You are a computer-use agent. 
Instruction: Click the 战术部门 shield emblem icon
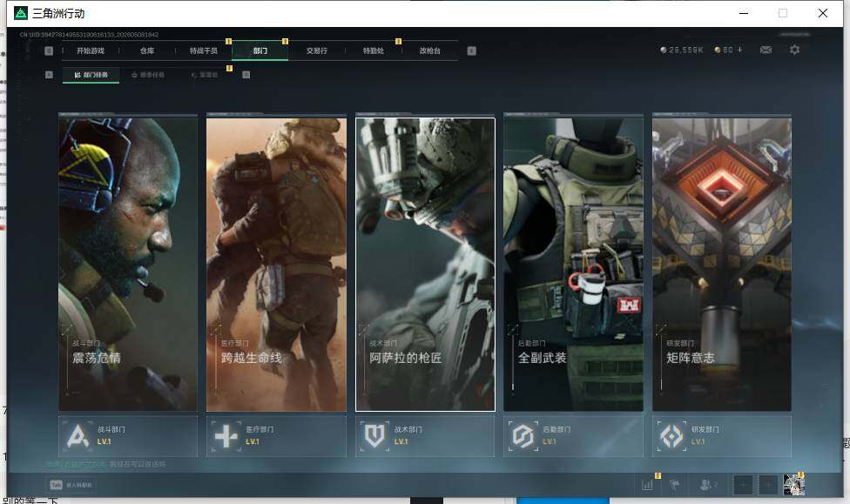tap(374, 436)
